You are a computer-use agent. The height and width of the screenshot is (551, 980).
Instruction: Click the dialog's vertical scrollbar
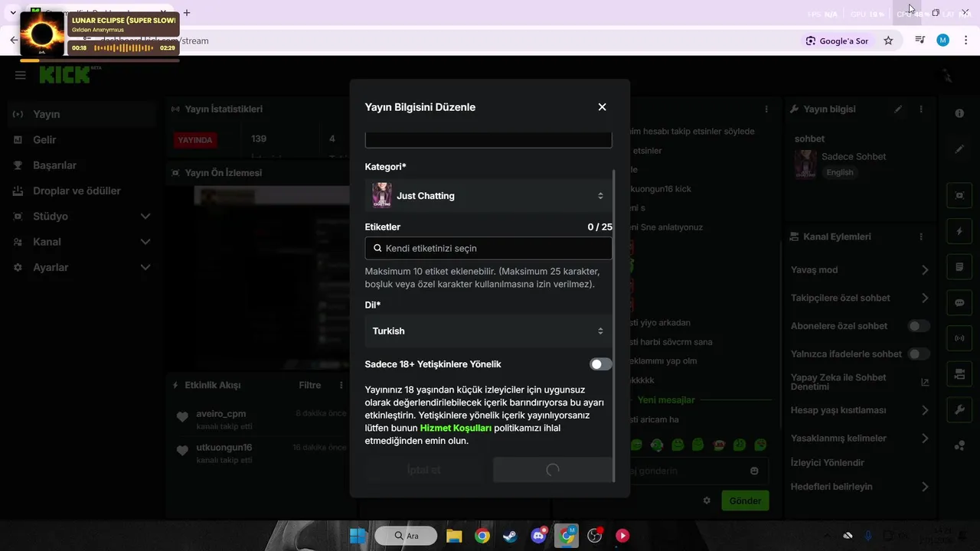615,325
